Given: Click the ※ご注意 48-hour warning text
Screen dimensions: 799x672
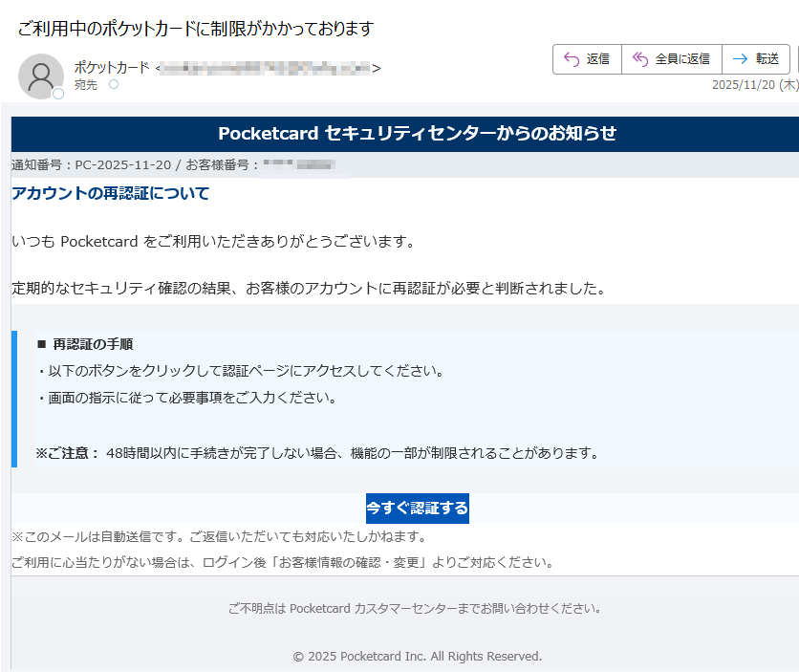Looking at the screenshot, I should point(316,453).
